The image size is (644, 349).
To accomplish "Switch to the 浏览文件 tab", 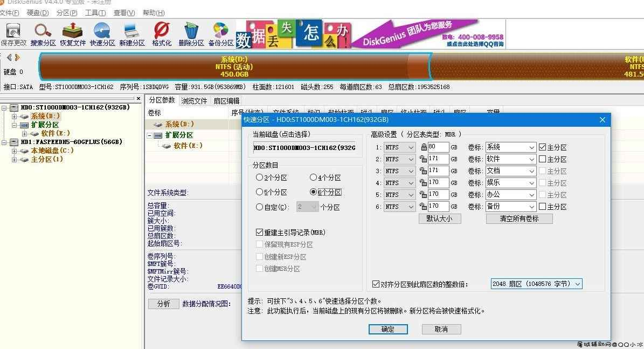I will coord(194,101).
